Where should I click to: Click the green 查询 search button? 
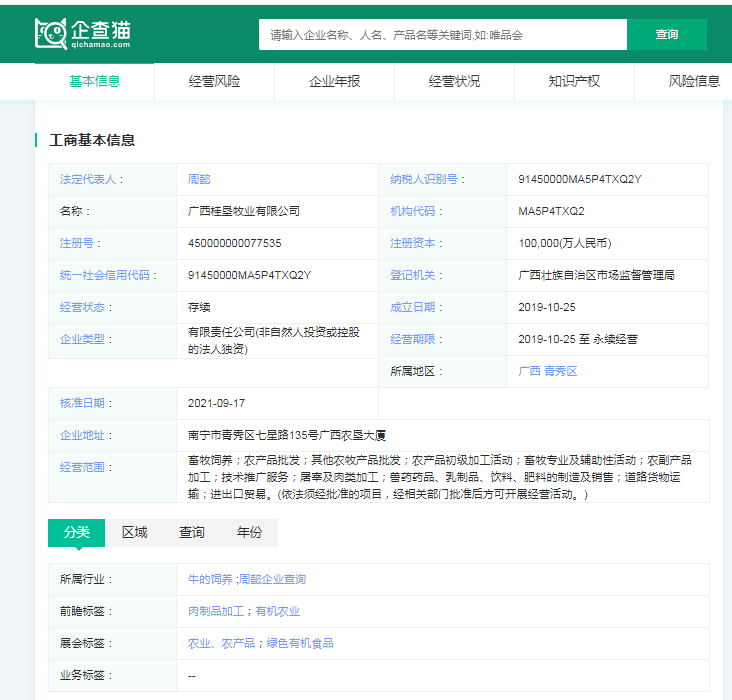[666, 35]
